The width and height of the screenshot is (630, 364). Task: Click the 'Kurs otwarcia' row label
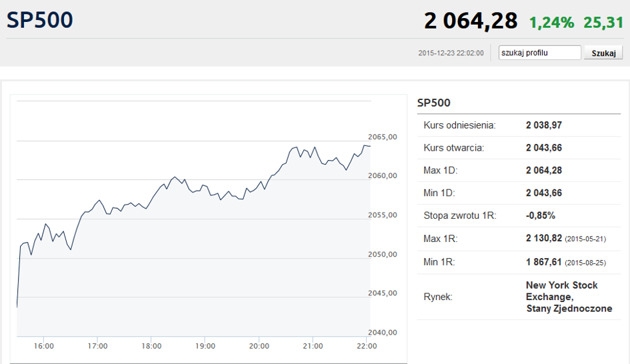pos(453,148)
